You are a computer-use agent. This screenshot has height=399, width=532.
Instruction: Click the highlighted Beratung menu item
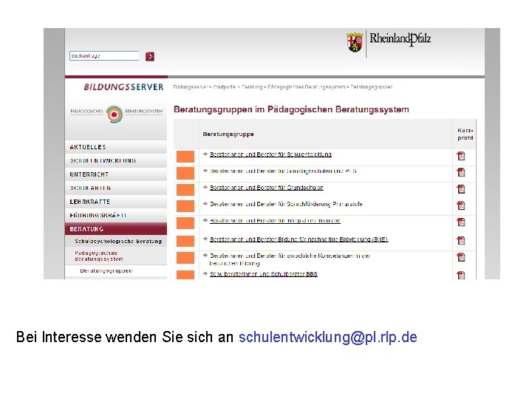point(116,229)
